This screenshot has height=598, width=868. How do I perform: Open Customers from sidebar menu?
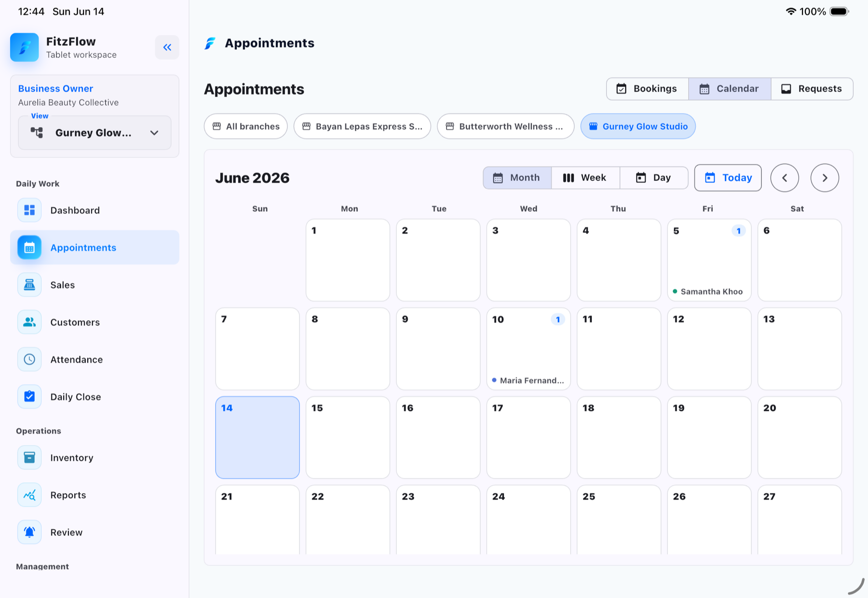click(95, 322)
